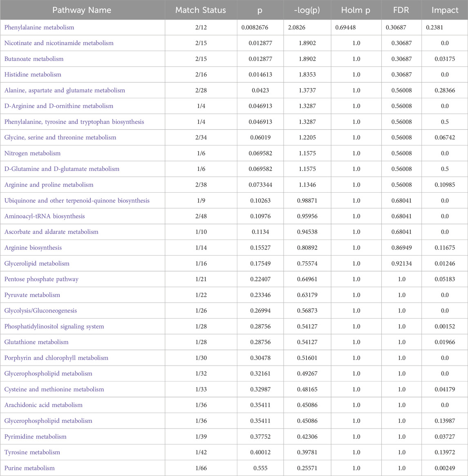The image size is (468, 476).
Task: Open Alanine, aspartate and glutamate metabolism
Action: click(x=65, y=90)
